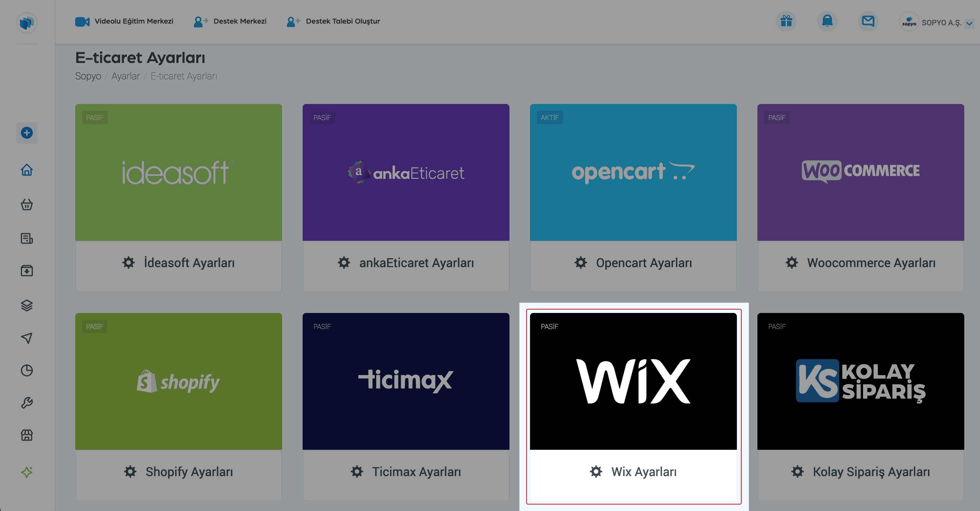Open the home icon in sidebar
This screenshot has width=980, height=511.
click(x=27, y=170)
